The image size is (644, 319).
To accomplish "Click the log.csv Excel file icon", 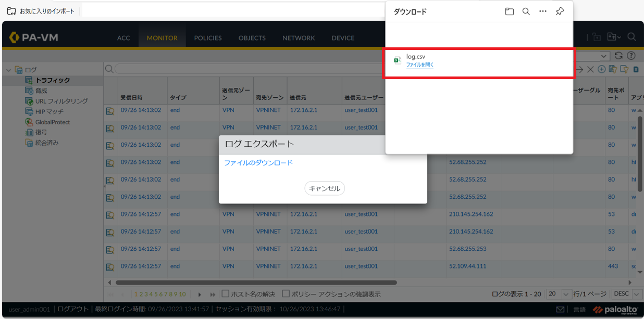I will tap(398, 60).
